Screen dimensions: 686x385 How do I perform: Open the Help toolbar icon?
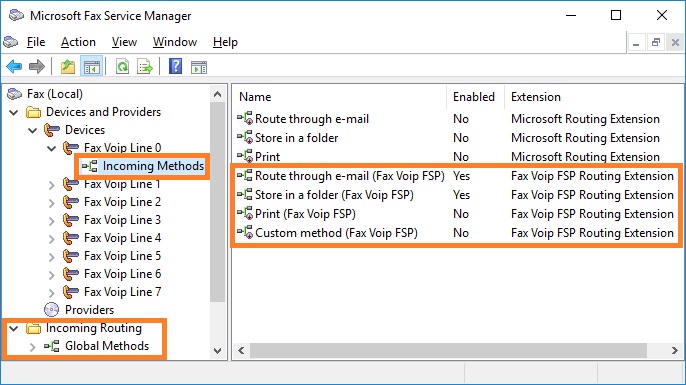(175, 66)
